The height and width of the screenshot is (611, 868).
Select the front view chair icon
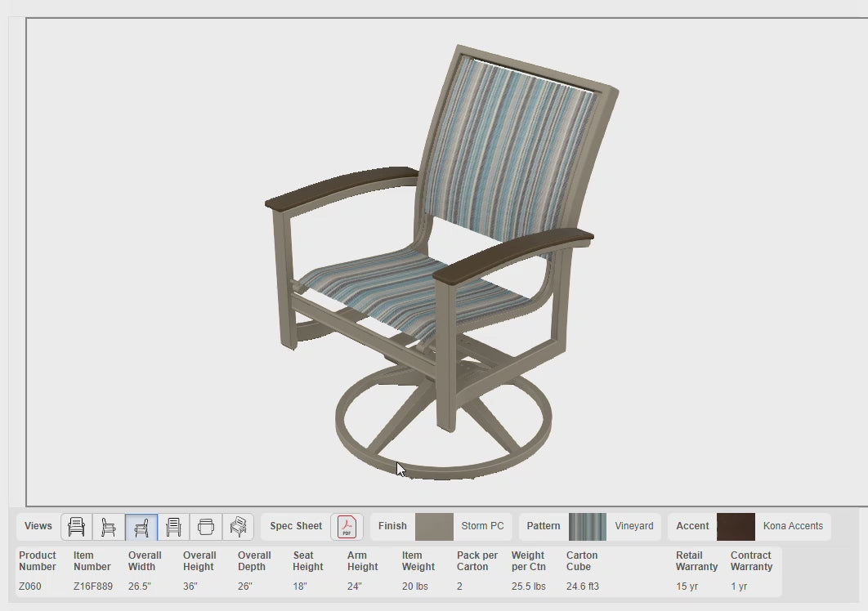coord(77,527)
